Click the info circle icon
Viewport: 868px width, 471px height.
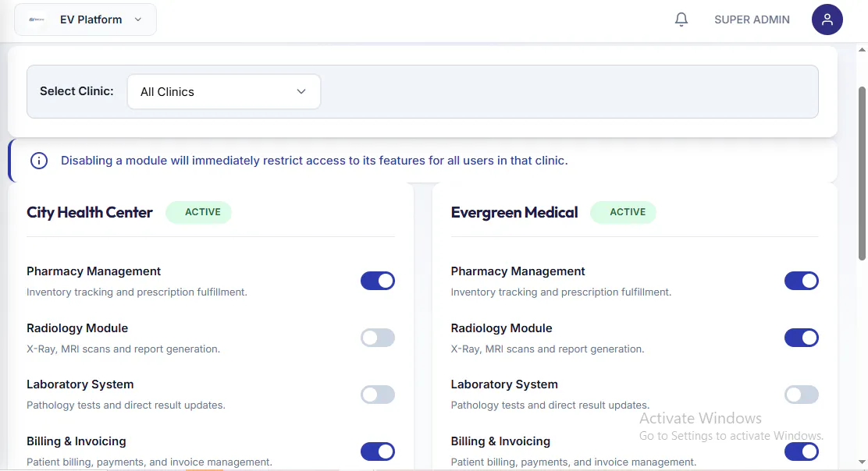[39, 161]
